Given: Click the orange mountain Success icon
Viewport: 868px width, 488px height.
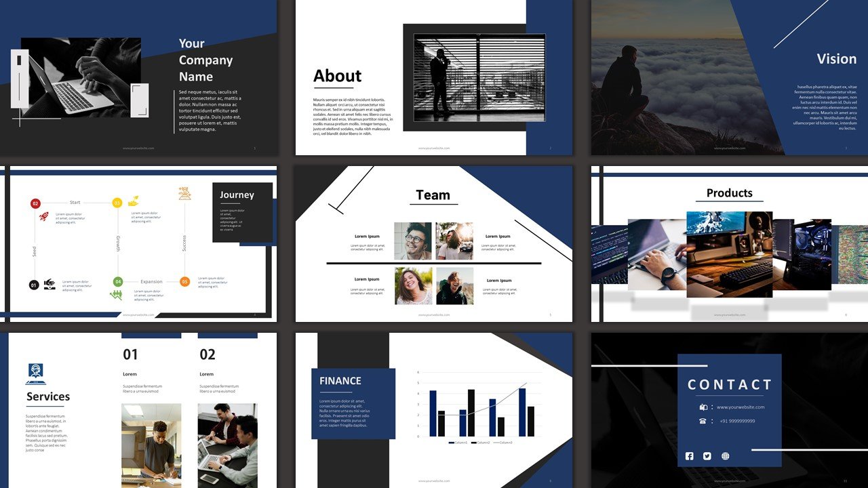Looking at the screenshot, I should 184,194.
